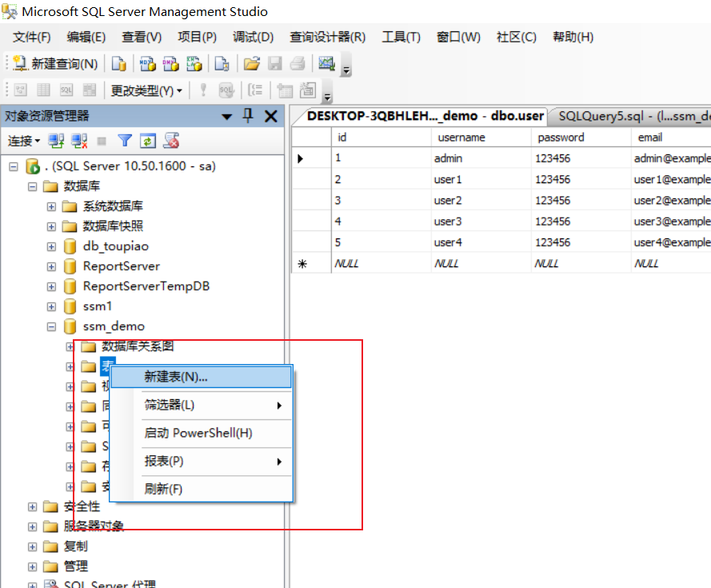Open an Analysis Services MDX query icon
The height and width of the screenshot is (588, 711).
(x=147, y=63)
